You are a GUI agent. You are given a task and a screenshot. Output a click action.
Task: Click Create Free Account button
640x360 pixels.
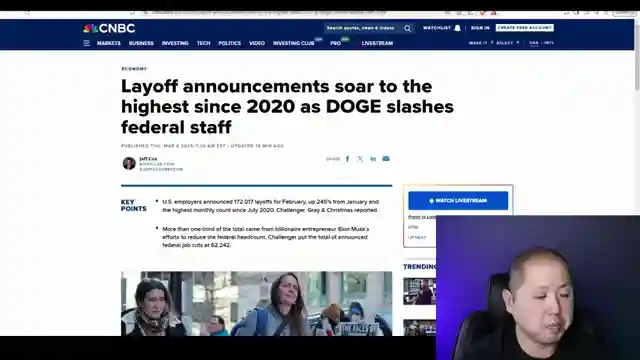[x=524, y=28]
